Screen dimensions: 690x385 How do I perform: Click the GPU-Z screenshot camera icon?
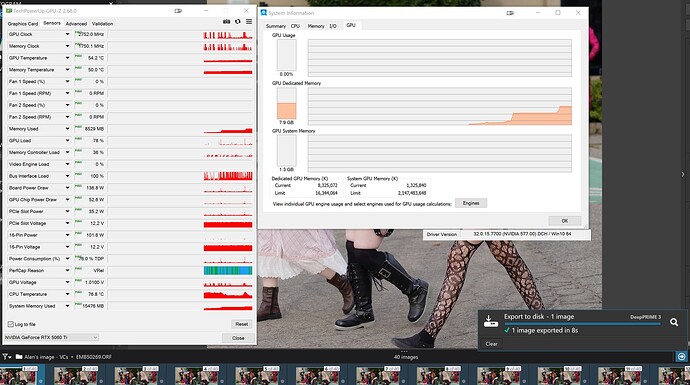click(226, 22)
